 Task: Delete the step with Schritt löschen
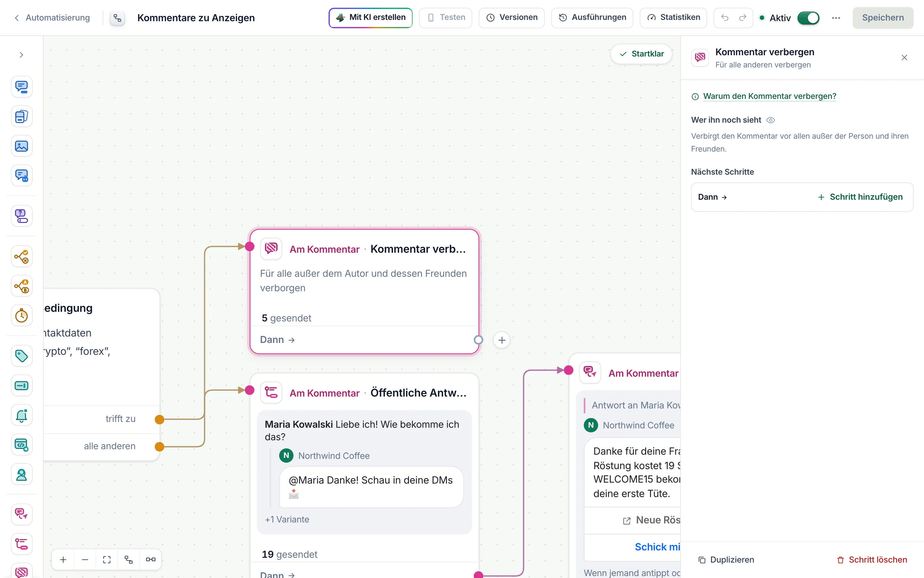pos(872,560)
